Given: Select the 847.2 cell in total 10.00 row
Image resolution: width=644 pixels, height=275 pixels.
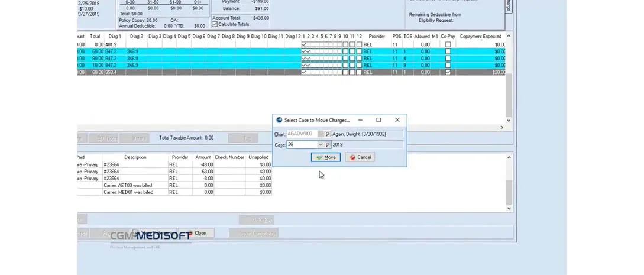Looking at the screenshot, I should click(x=115, y=65).
